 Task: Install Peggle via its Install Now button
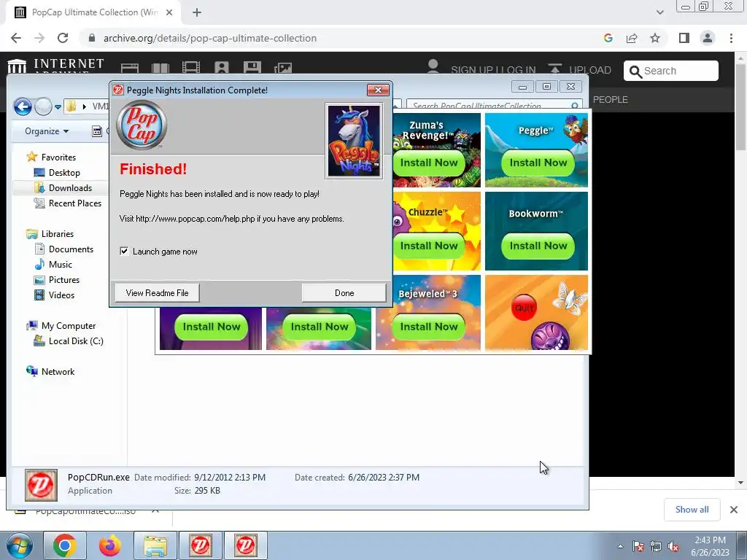(538, 163)
